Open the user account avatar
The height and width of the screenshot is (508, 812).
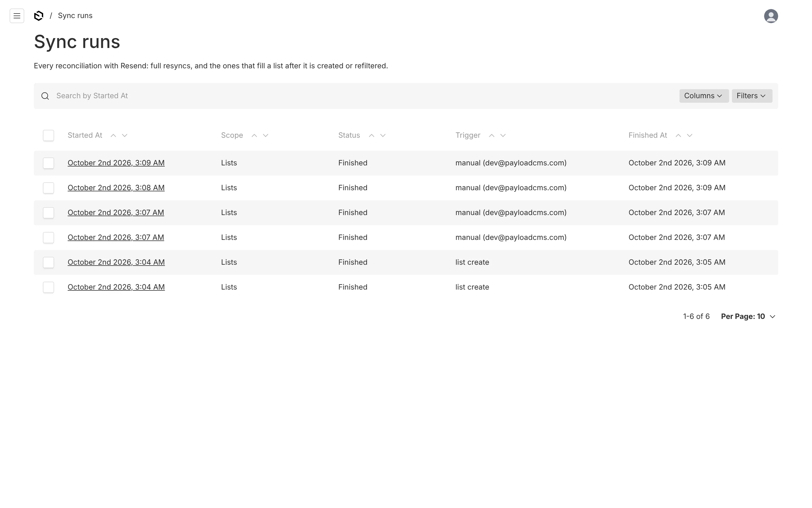click(771, 16)
